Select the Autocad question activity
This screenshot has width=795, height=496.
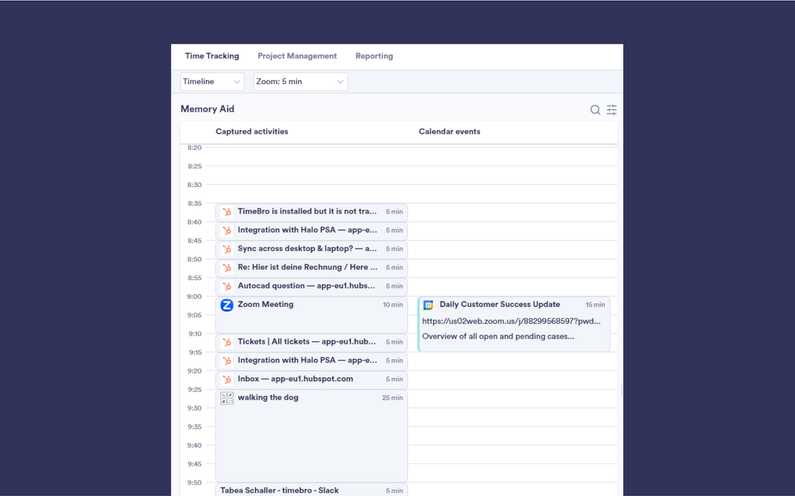coord(311,286)
